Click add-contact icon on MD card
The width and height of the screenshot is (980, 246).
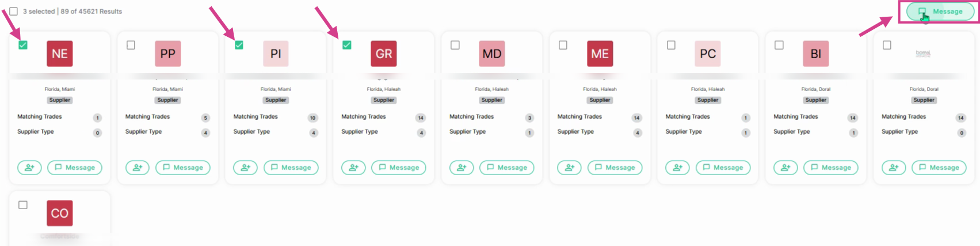(462, 168)
